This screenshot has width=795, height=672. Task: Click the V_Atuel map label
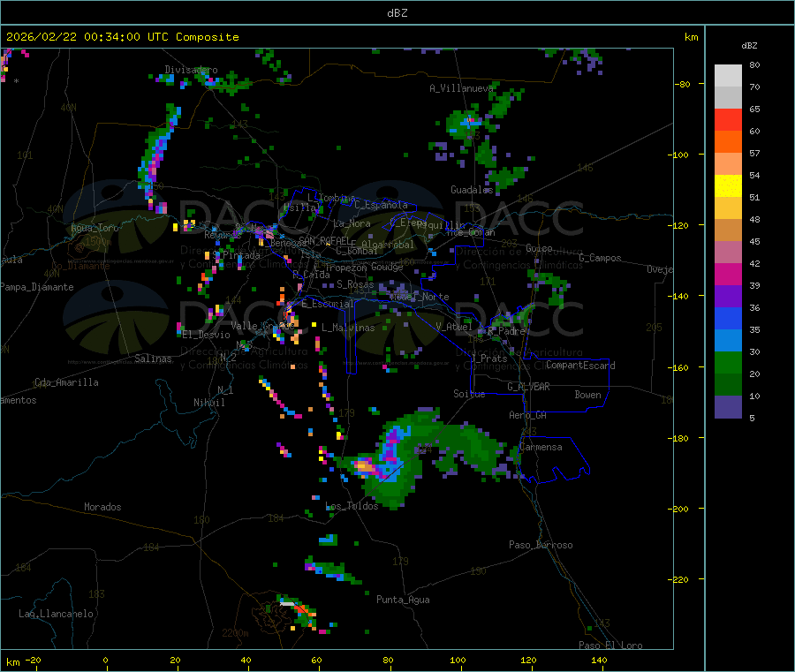pos(453,327)
